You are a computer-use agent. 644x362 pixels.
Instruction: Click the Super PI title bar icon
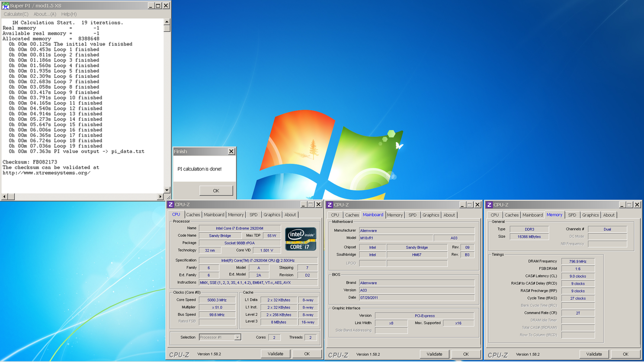pyautogui.click(x=5, y=6)
